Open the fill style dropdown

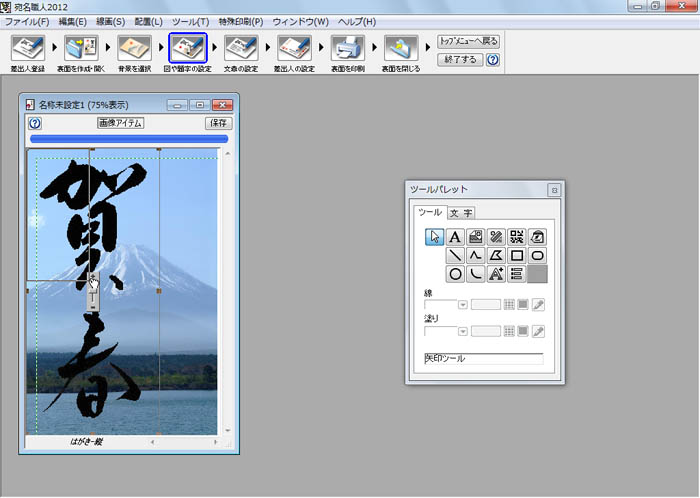[x=463, y=331]
